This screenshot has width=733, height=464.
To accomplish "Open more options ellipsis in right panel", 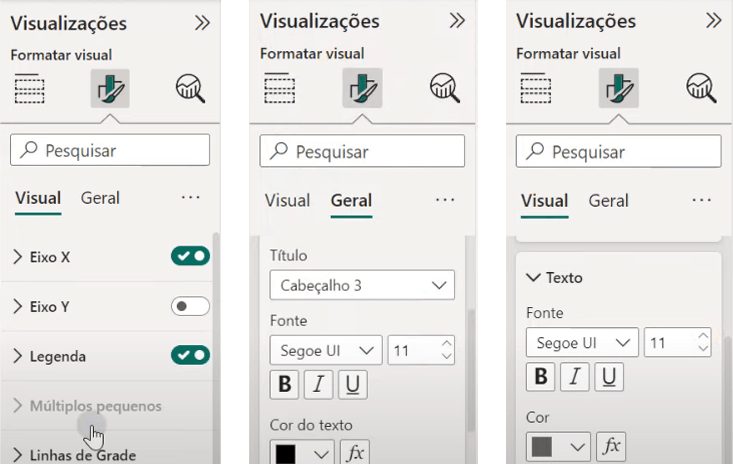I will pyautogui.click(x=702, y=200).
